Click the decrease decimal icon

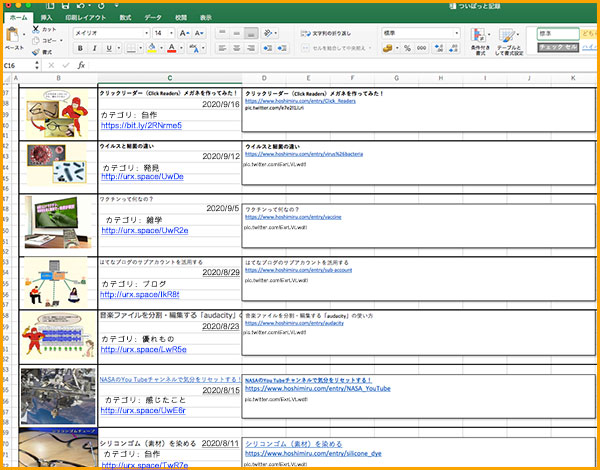pos(453,48)
